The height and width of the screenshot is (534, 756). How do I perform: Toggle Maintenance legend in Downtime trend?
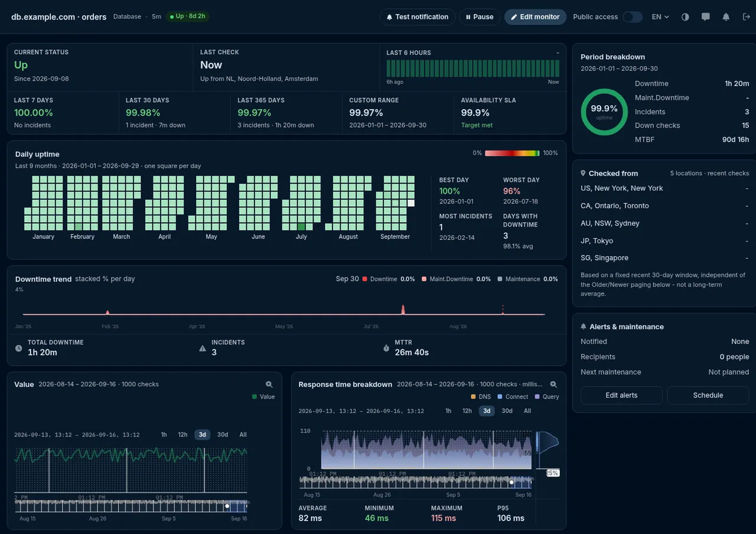pos(519,279)
